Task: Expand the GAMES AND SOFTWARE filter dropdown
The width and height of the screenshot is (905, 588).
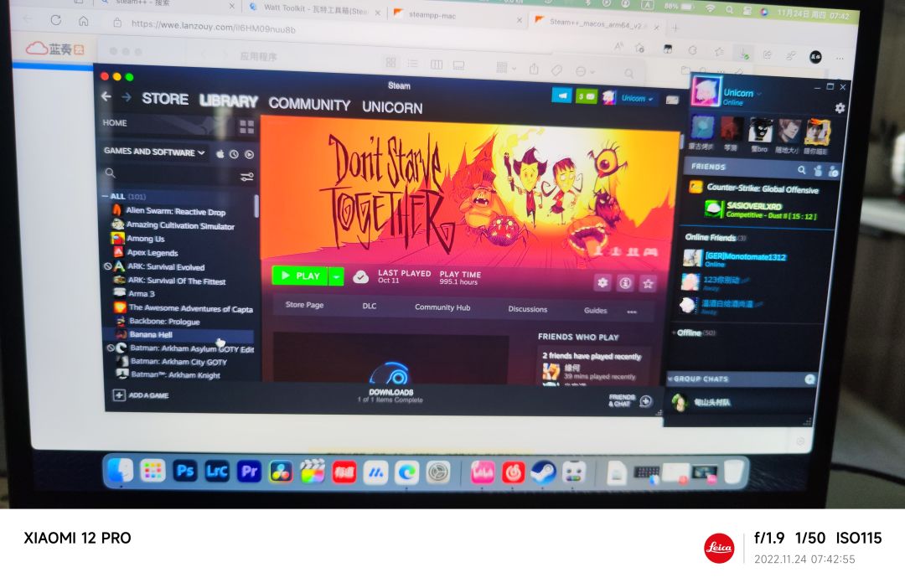Action: [x=154, y=152]
